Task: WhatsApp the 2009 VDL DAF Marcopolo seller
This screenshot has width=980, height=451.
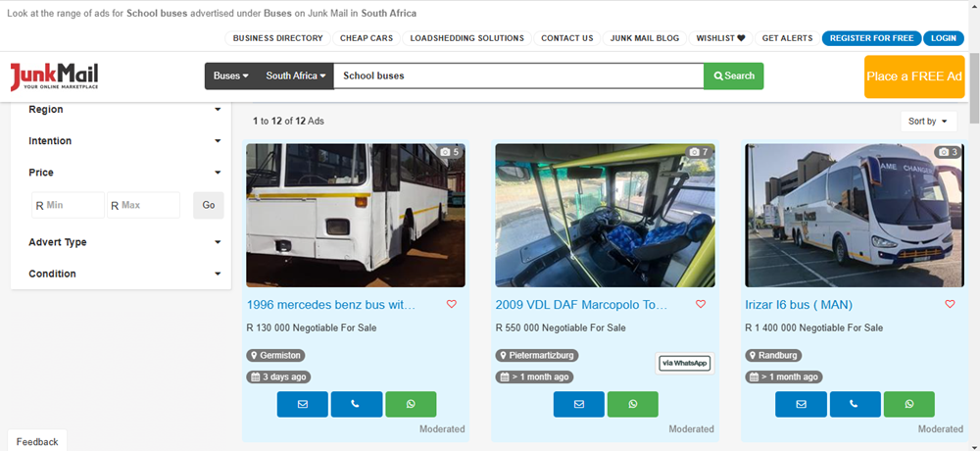Action: tap(632, 404)
